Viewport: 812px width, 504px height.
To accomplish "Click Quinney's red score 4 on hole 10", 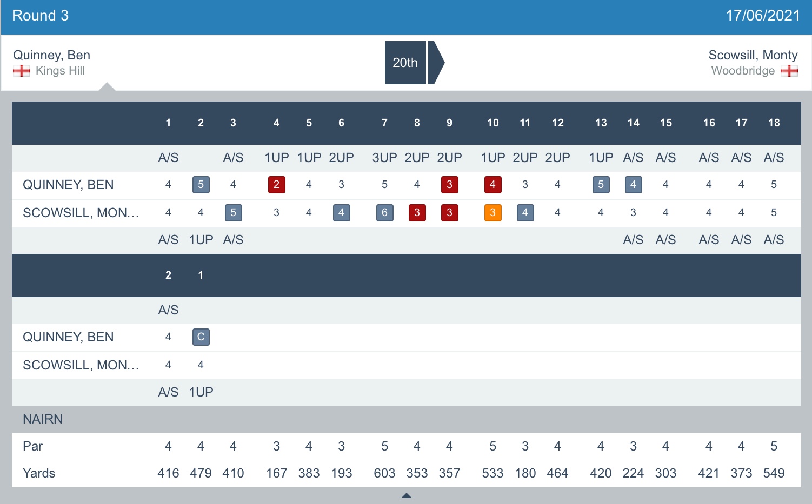I will pyautogui.click(x=492, y=185).
